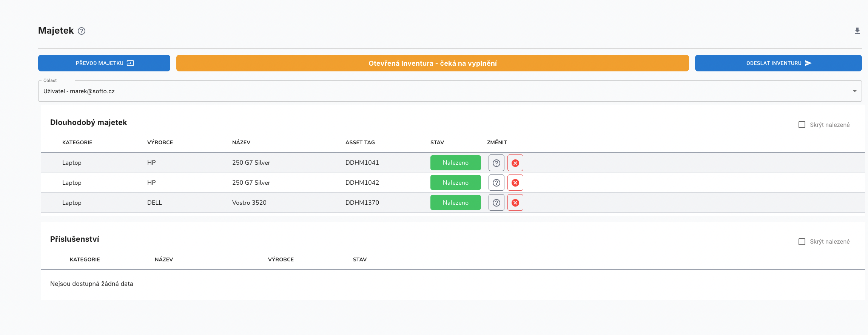Click red X icon for DDHM1042 row

(x=515, y=183)
